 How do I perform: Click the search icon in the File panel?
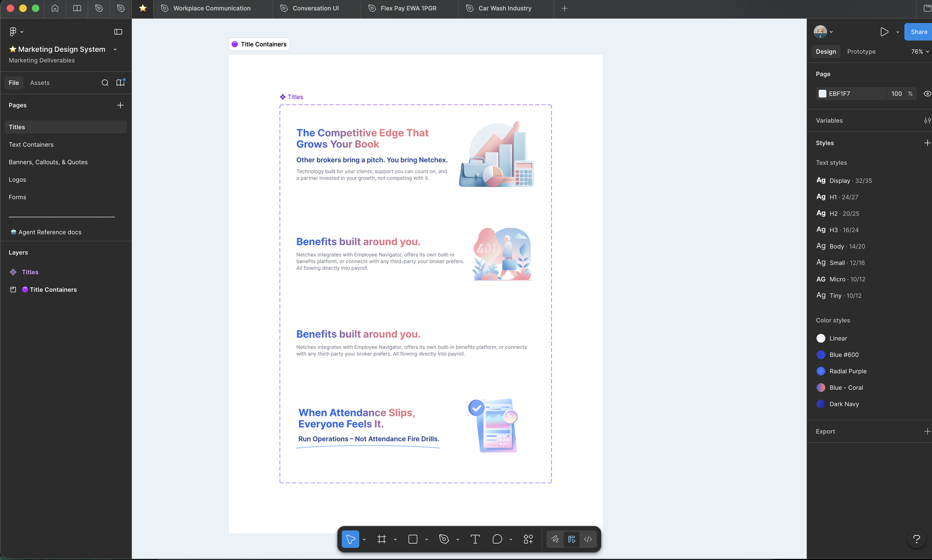click(105, 83)
